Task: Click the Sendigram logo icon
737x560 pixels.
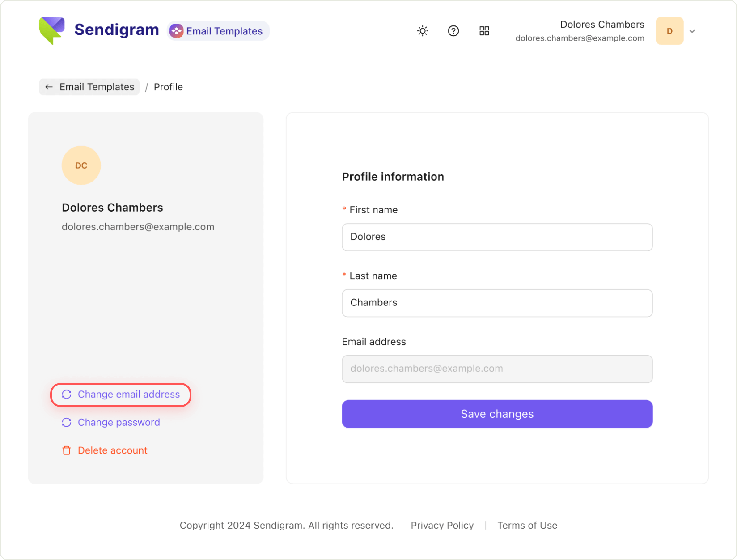Action: coord(52,30)
